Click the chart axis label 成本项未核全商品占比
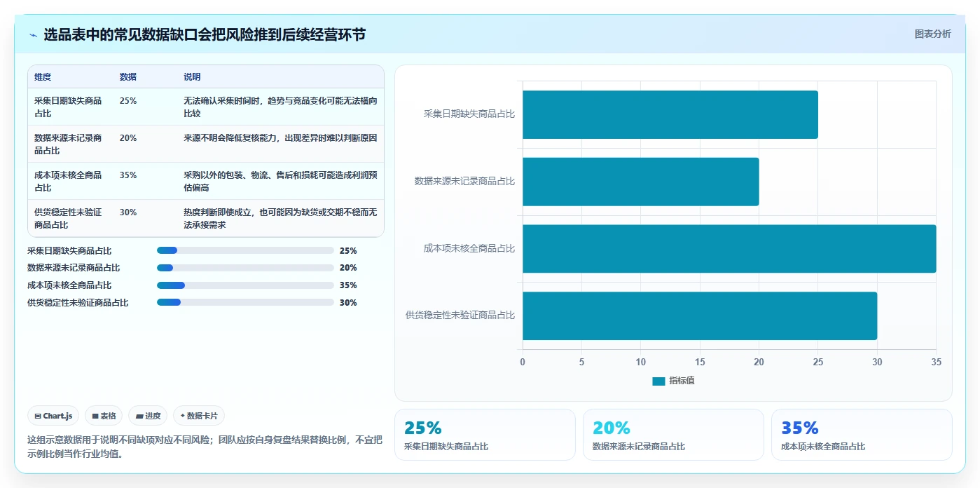 tap(469, 248)
